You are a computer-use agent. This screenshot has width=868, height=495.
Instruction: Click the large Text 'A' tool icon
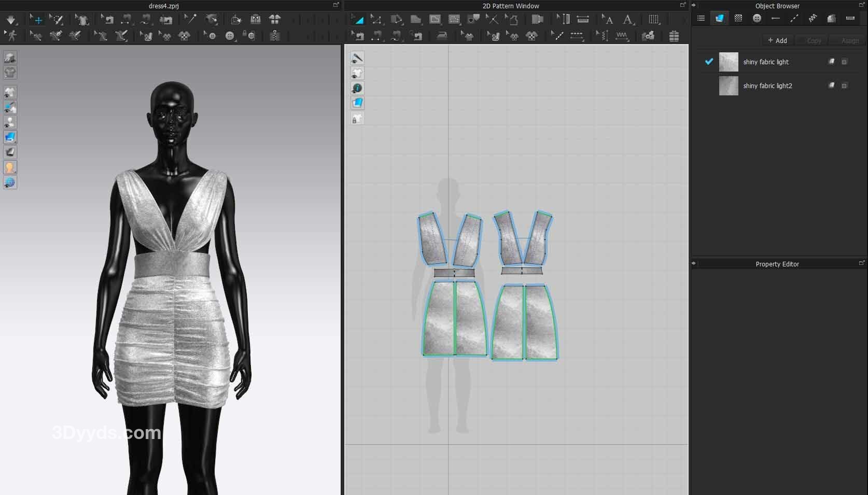627,20
